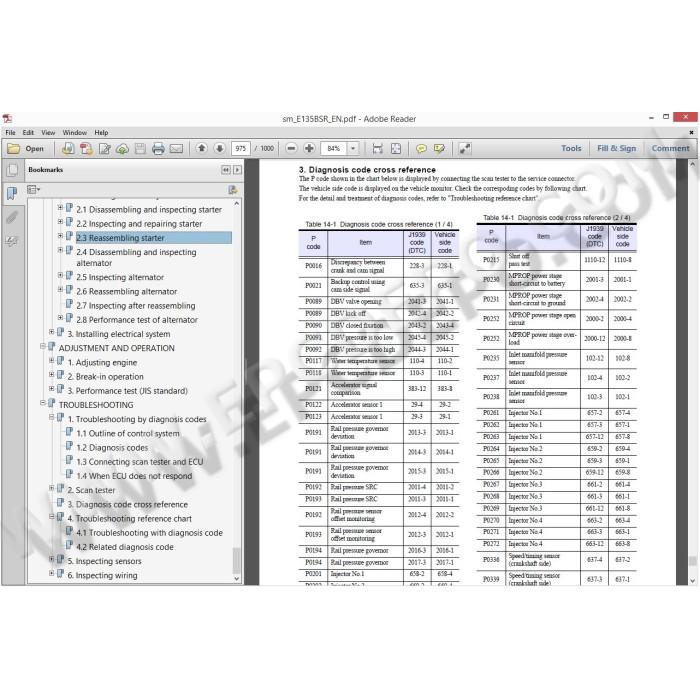Click the Email envelope icon
Viewport: 700px width, 700px height.
(x=176, y=149)
